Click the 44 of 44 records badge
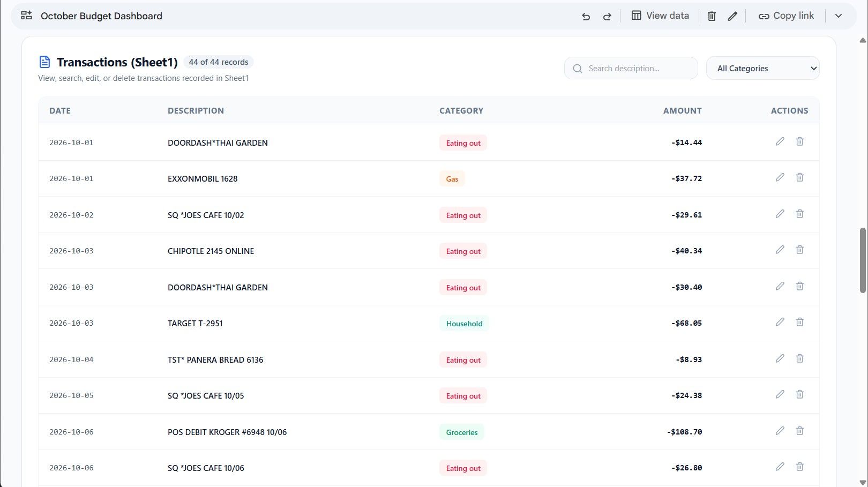This screenshot has height=487, width=868. pyautogui.click(x=219, y=62)
